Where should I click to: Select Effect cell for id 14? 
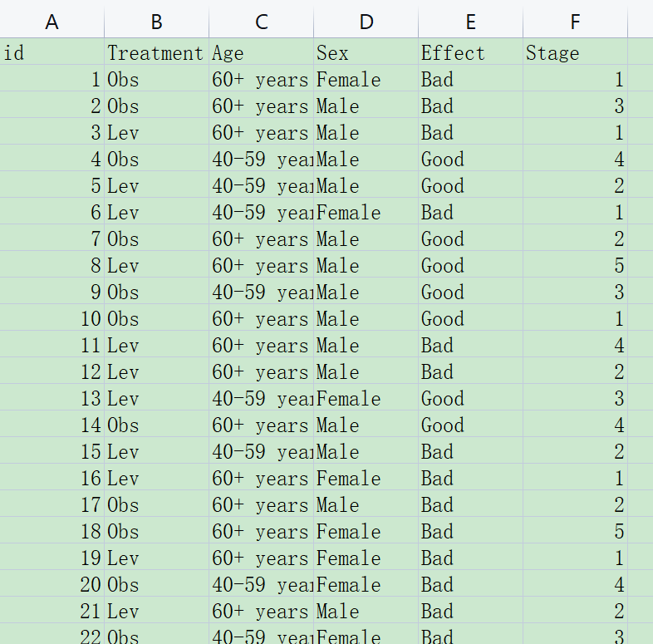point(470,425)
